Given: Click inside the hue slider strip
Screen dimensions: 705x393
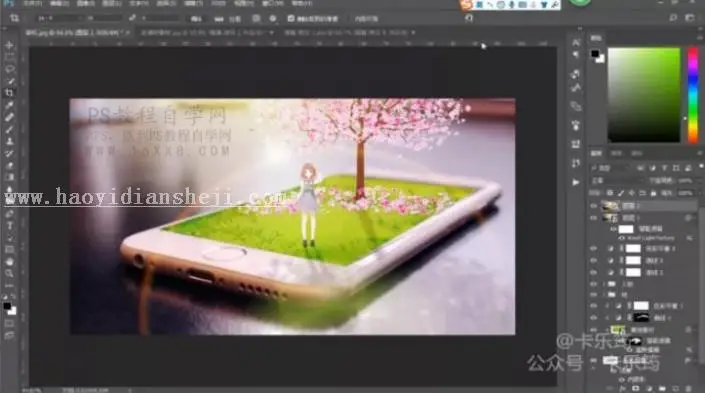Looking at the screenshot, I should pos(693,95).
